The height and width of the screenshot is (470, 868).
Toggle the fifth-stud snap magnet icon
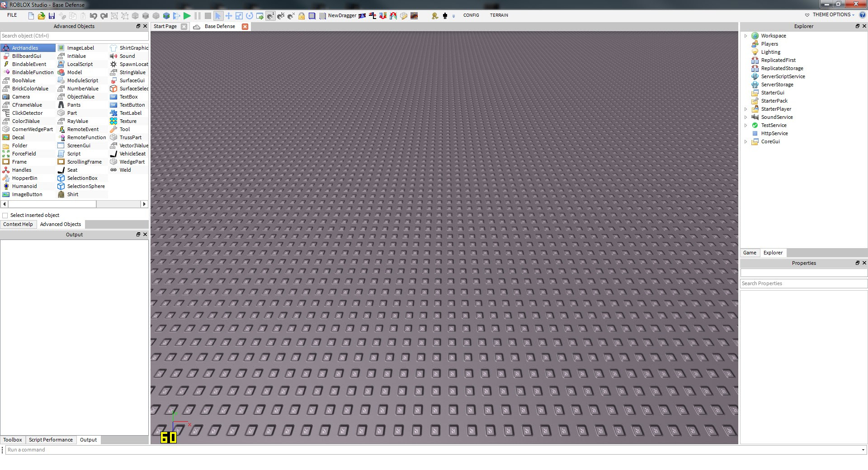[281, 16]
